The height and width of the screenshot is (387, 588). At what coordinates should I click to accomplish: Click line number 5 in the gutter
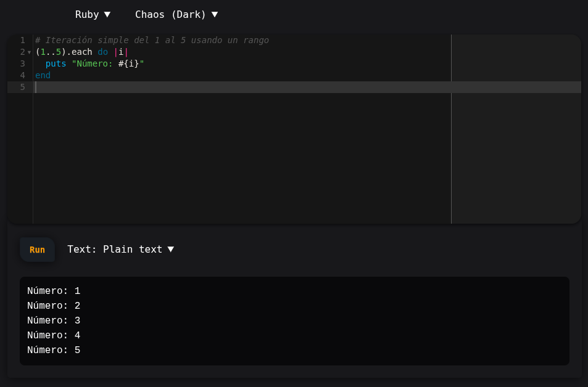[x=22, y=87]
